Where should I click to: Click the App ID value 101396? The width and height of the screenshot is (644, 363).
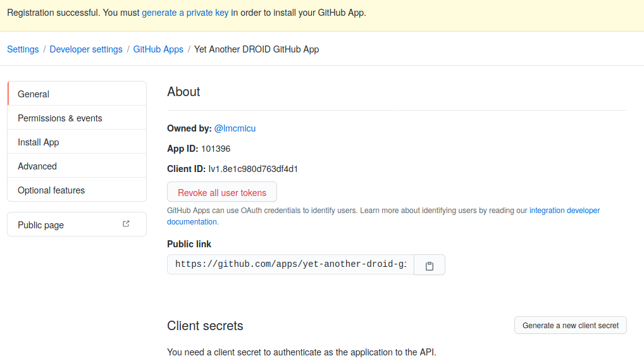(216, 149)
